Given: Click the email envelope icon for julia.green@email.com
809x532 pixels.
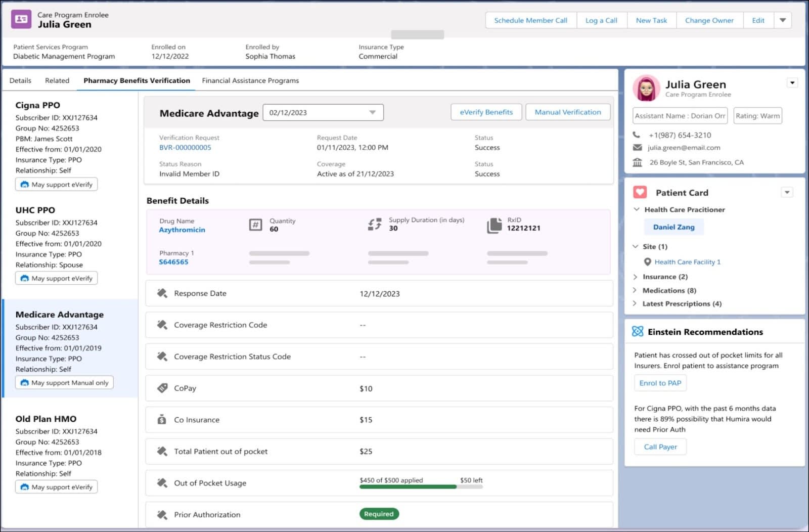Looking at the screenshot, I should coord(638,148).
